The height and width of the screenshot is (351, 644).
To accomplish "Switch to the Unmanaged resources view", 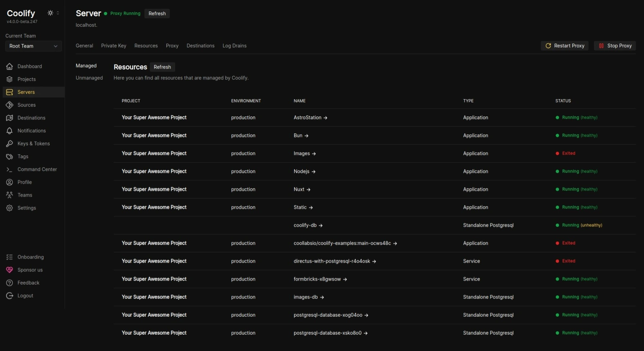I will pos(89,78).
